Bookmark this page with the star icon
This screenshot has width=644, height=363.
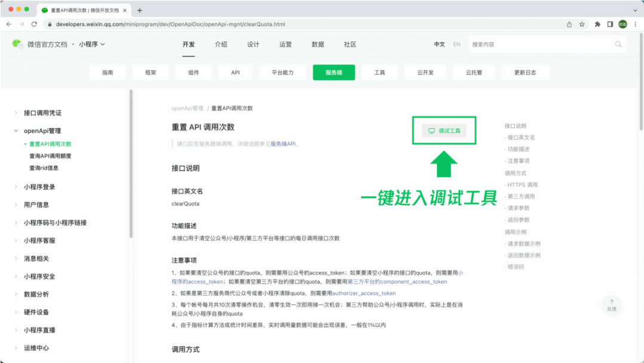[x=582, y=24]
